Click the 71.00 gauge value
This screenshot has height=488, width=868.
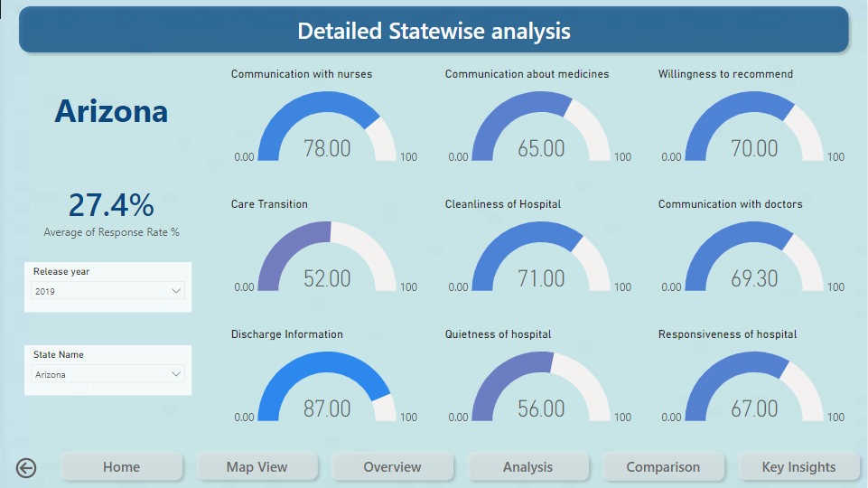541,278
